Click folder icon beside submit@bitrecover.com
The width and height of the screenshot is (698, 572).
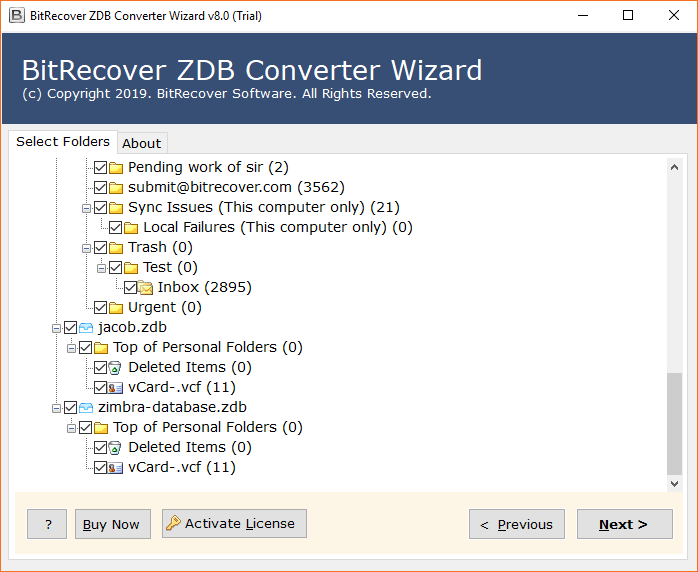click(x=116, y=188)
